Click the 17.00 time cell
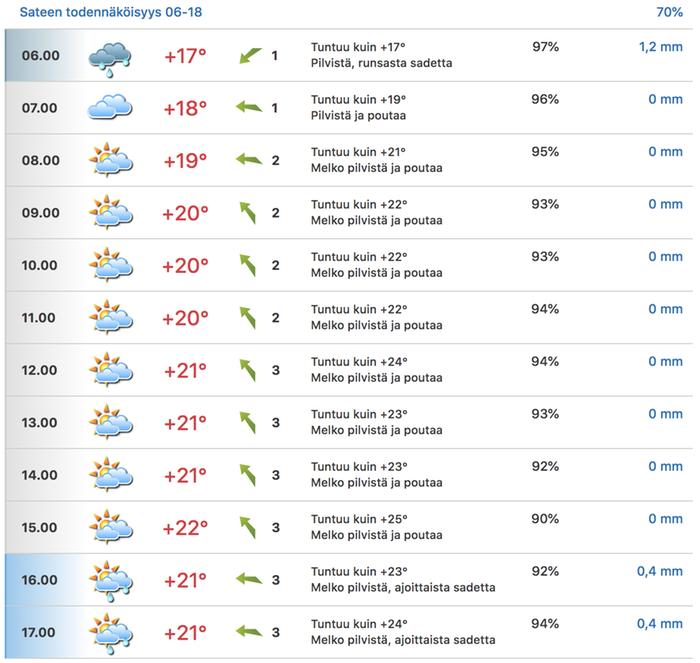The height and width of the screenshot is (663, 700). pyautogui.click(x=40, y=633)
